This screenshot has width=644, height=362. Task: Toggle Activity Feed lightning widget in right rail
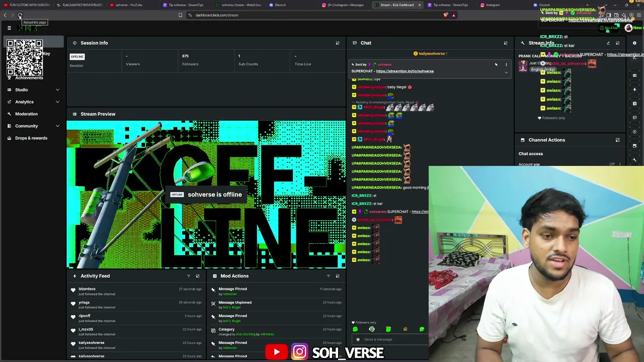click(634, 89)
